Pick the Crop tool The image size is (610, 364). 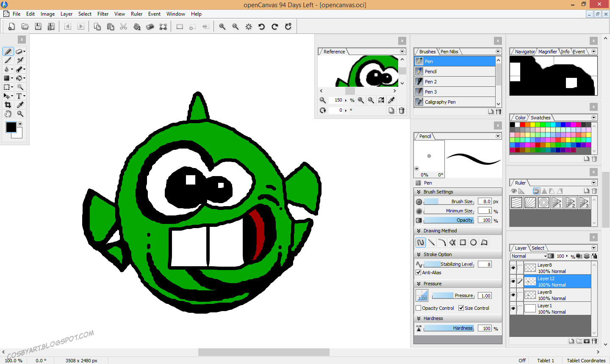[8, 105]
